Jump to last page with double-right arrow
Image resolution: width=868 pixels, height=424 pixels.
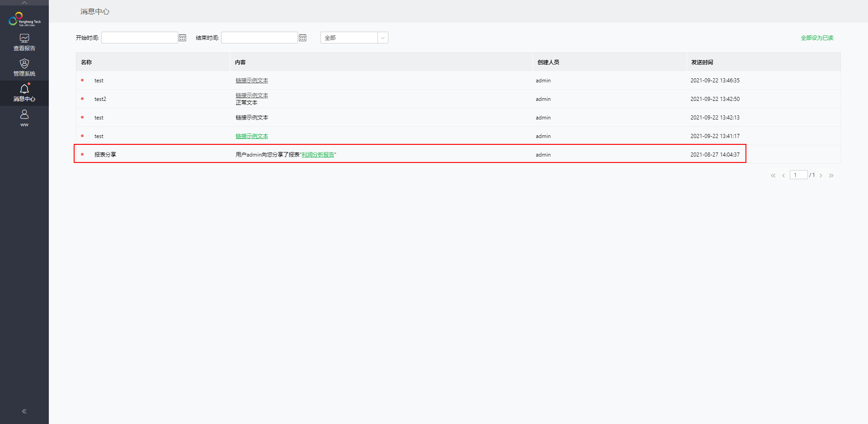pyautogui.click(x=831, y=175)
